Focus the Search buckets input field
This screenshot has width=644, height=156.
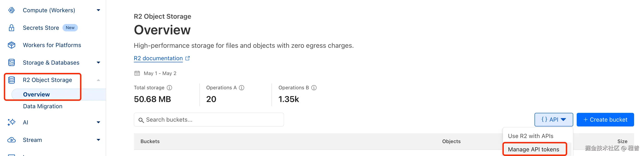point(213,120)
